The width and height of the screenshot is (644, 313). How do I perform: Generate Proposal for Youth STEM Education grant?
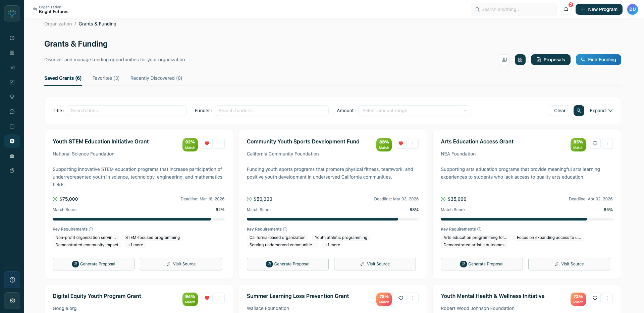(94, 264)
